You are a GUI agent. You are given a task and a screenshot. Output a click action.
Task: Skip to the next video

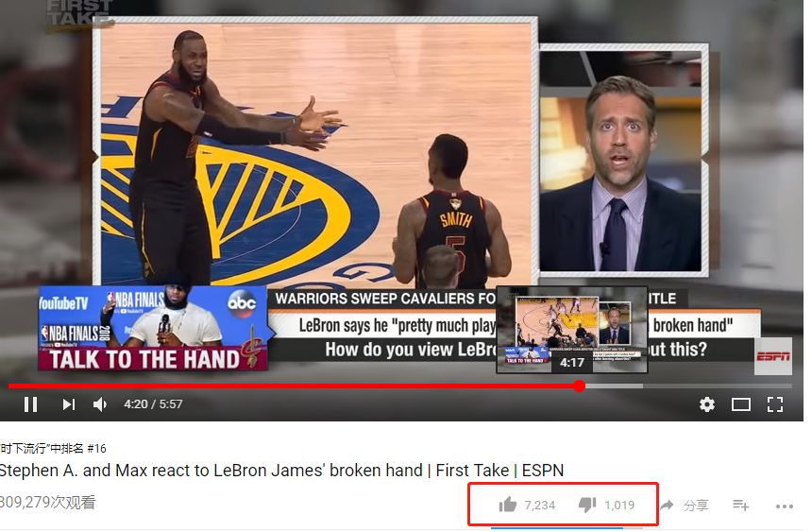pyautogui.click(x=68, y=404)
